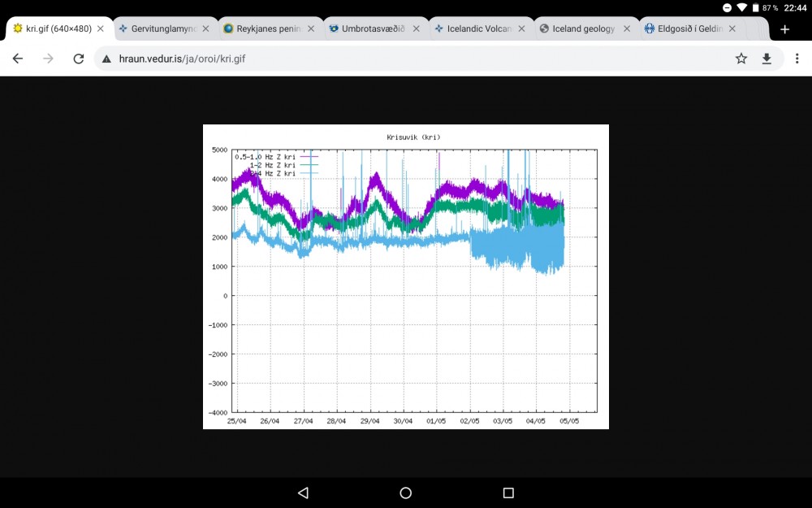Tap the Krisuvik tremor graph image
This screenshot has height=508, width=812.
tap(405, 276)
